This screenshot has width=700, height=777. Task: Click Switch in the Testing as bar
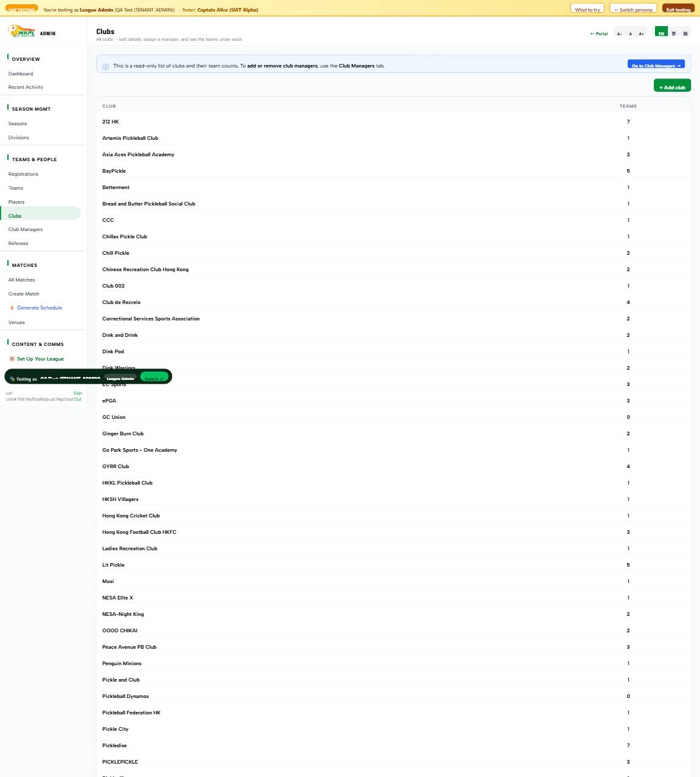pos(154,378)
